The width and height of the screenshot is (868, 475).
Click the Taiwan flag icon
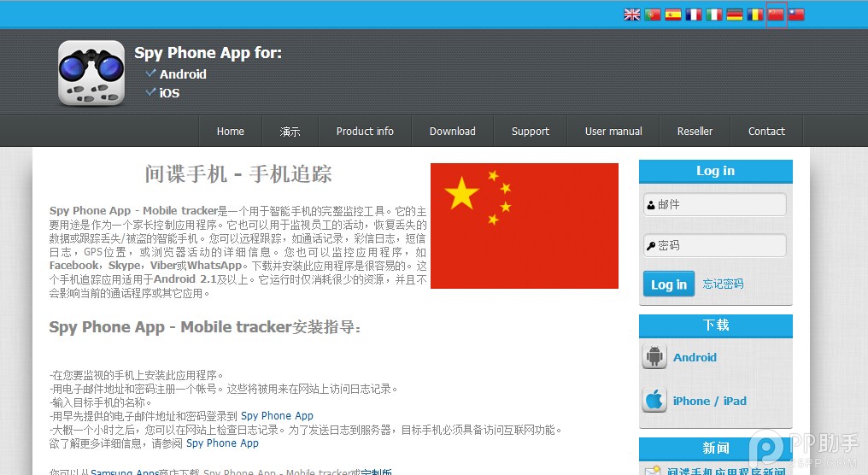click(x=796, y=15)
